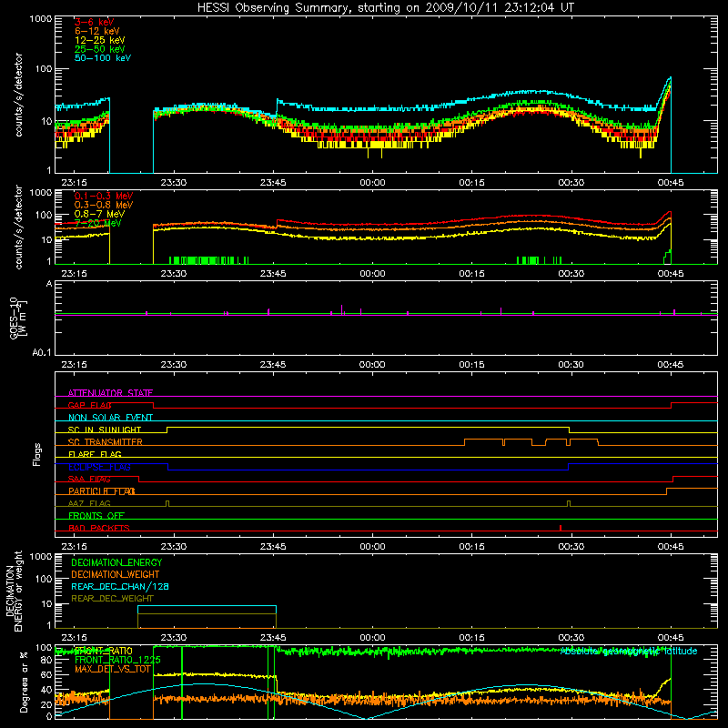Select the ECLIPSE_FLAG label
This screenshot has width=728, height=728.
[99, 467]
